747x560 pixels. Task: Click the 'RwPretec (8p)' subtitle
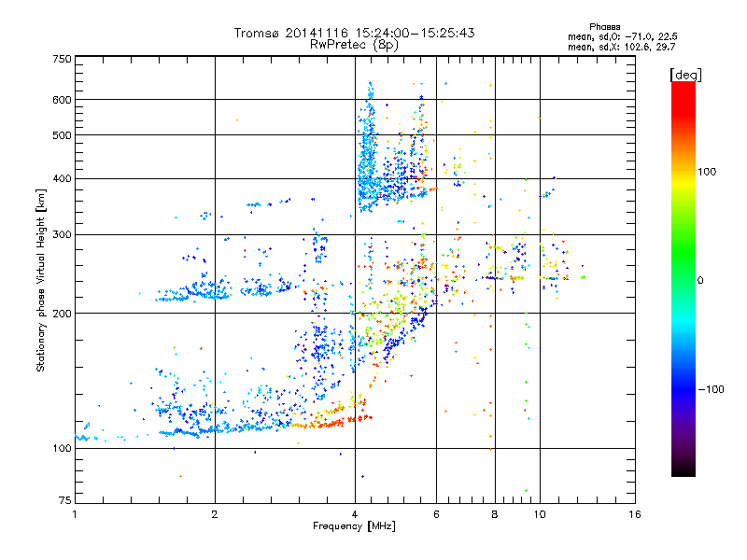coord(355,45)
